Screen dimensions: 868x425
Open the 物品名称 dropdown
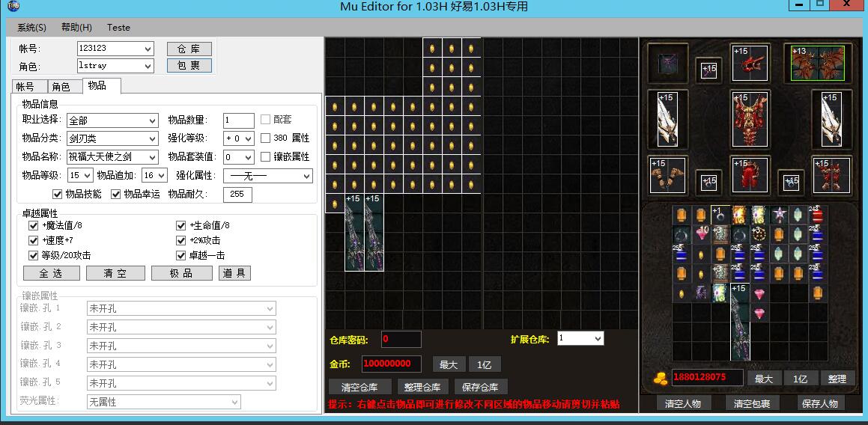click(x=112, y=156)
